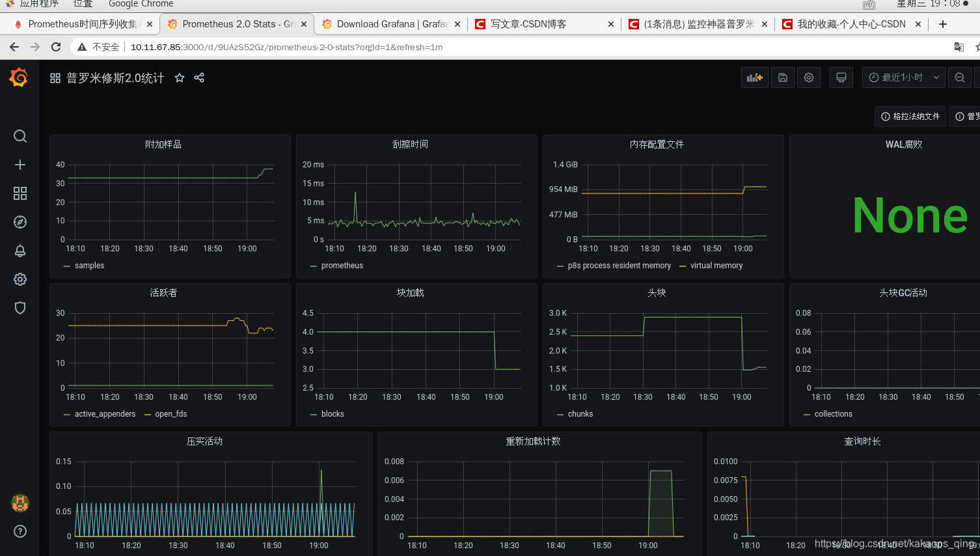Screen dimensions: 980x556
Task: Click the translate page icon in the address bar
Action: click(x=959, y=47)
